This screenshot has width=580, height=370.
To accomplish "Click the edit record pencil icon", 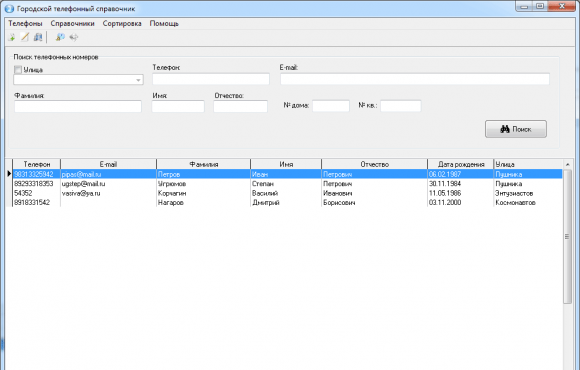I will (25, 37).
